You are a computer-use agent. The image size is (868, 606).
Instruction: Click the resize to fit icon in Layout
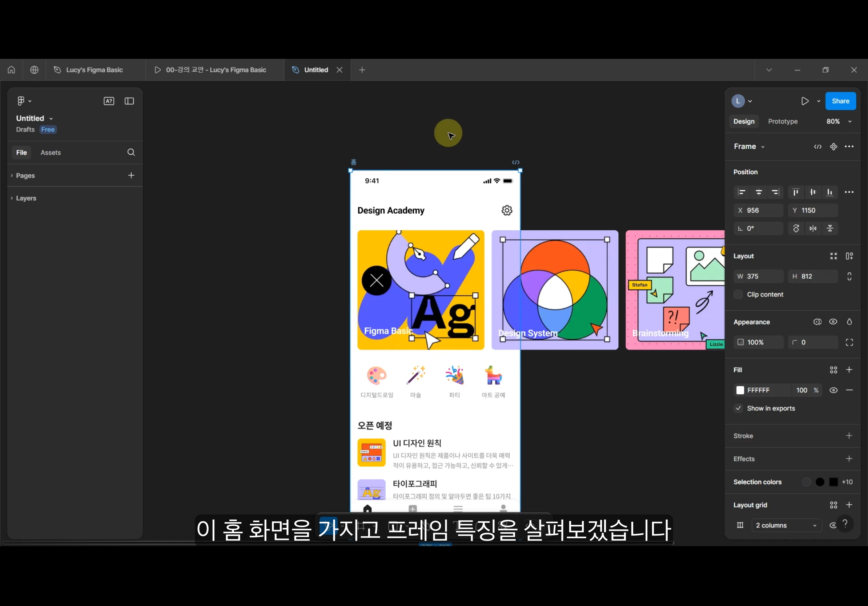(833, 256)
